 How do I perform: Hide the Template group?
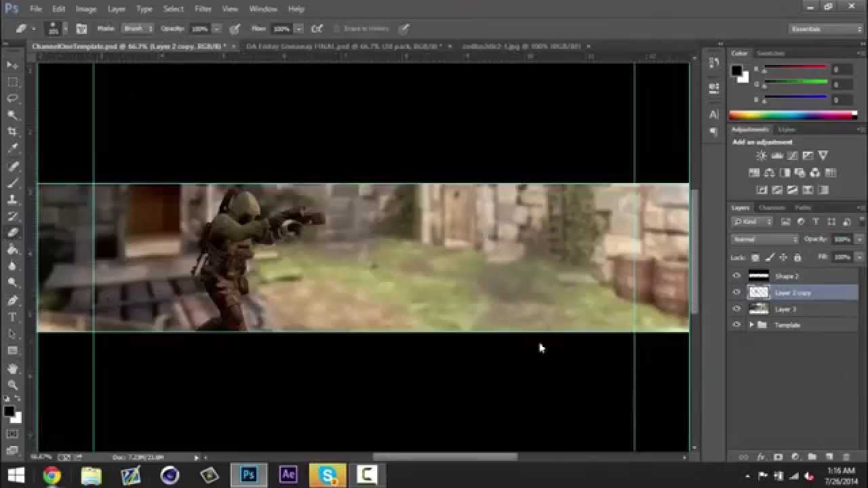pyautogui.click(x=736, y=325)
